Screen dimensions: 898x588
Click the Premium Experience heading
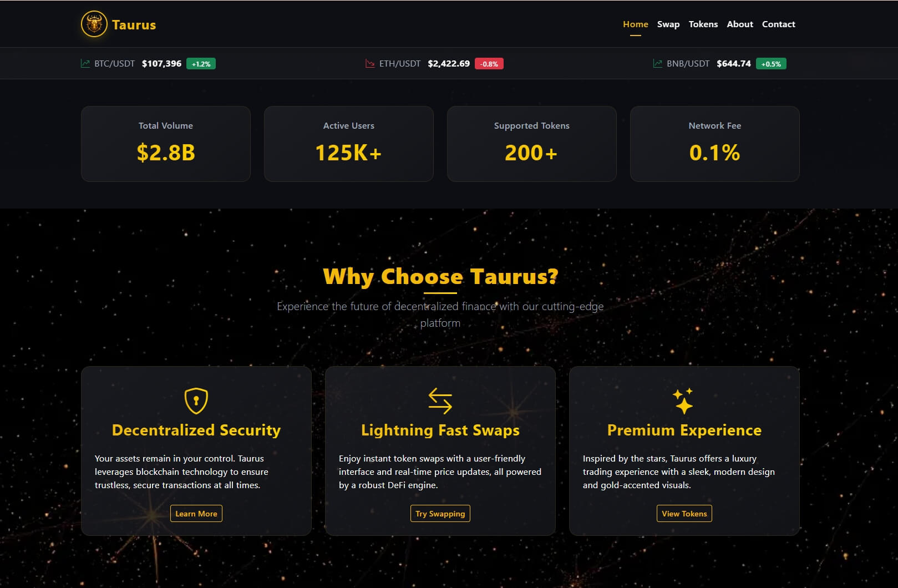coord(684,430)
